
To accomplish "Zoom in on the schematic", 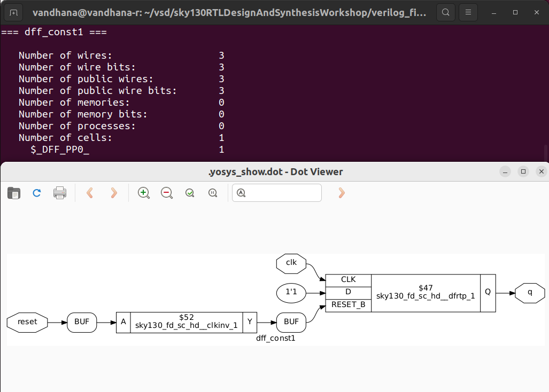I will [143, 193].
